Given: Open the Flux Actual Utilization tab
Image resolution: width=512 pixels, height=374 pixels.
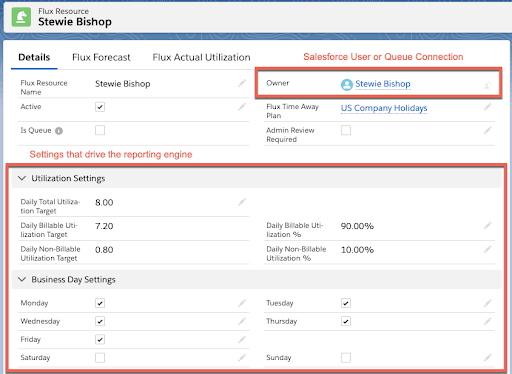Looking at the screenshot, I should (x=201, y=57).
